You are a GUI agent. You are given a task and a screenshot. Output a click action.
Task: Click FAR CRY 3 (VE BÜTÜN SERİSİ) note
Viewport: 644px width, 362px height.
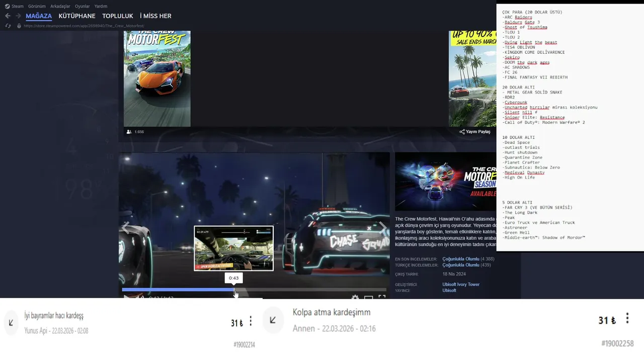[x=537, y=208]
